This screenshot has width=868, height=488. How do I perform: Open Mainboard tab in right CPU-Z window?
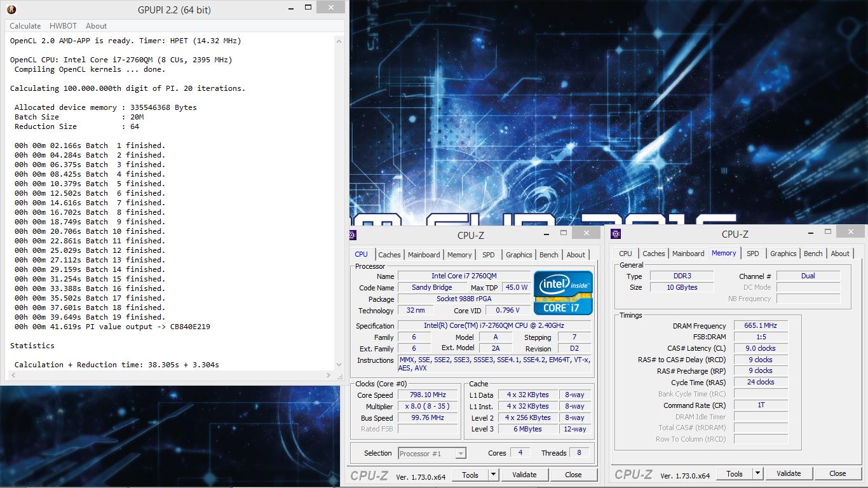(x=688, y=254)
